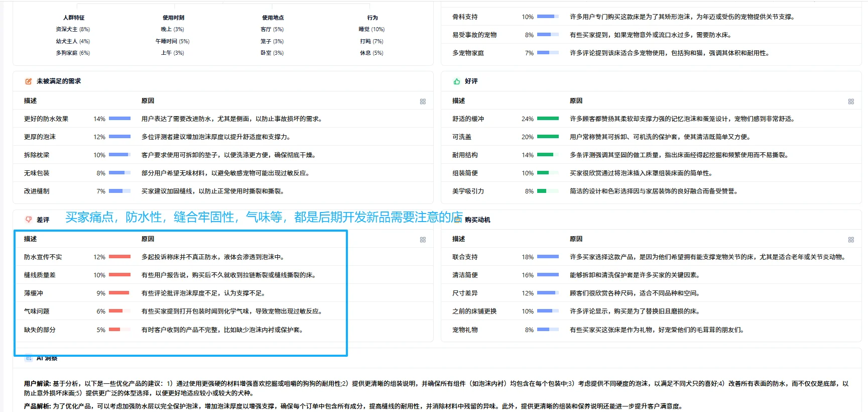
Task: Click the 笼子 (3%) entry
Action: point(272,41)
